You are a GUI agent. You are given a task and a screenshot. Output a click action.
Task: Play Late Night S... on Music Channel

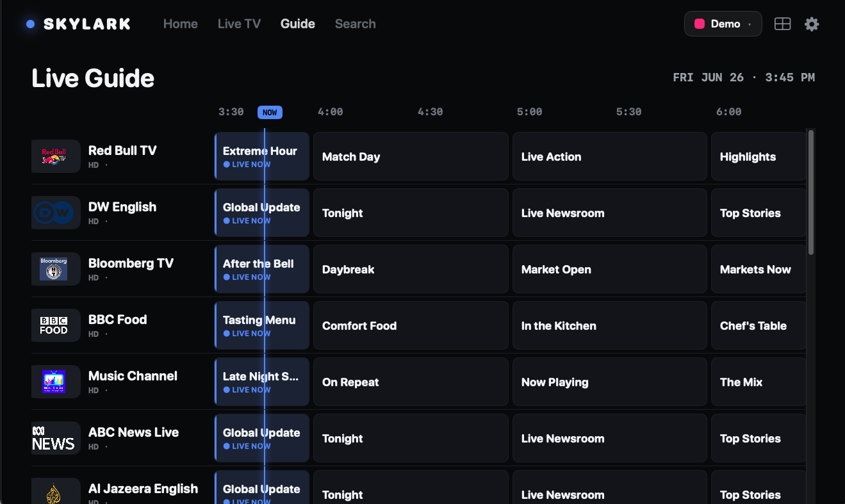click(262, 382)
